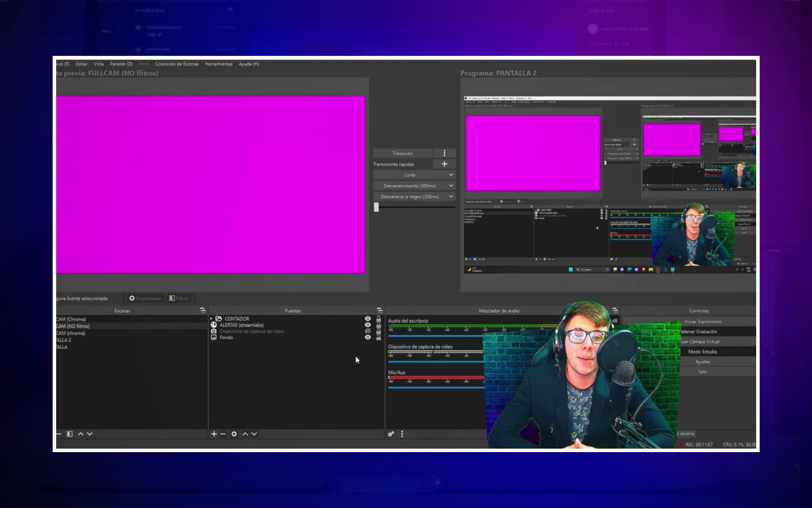
Task: Click the Propiedades gear button under preview
Action: click(145, 298)
